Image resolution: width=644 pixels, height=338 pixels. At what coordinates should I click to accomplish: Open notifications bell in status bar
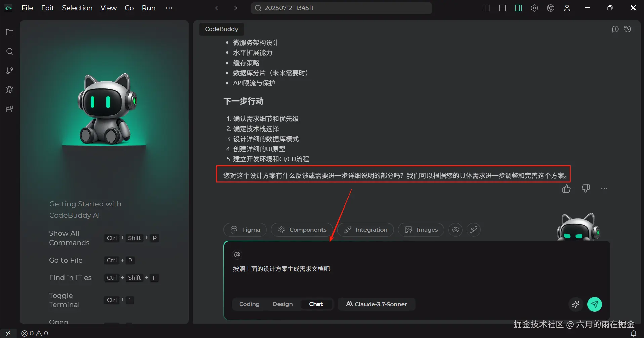[x=634, y=333]
